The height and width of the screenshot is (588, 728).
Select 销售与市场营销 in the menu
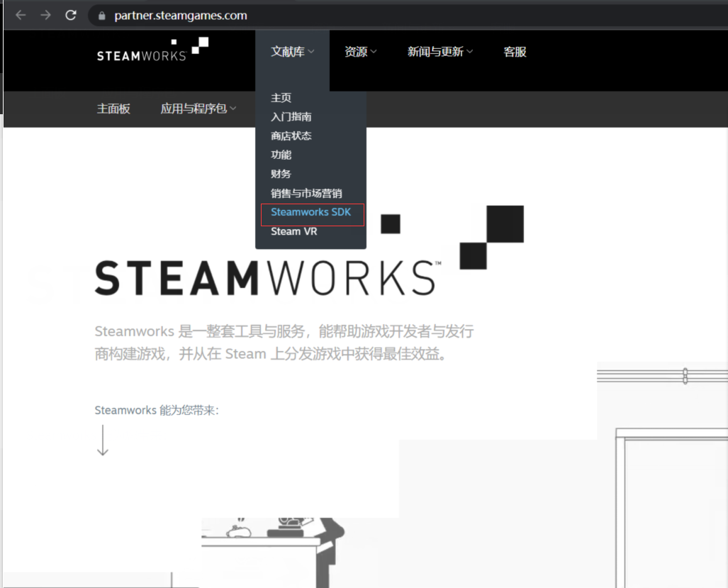pyautogui.click(x=308, y=192)
